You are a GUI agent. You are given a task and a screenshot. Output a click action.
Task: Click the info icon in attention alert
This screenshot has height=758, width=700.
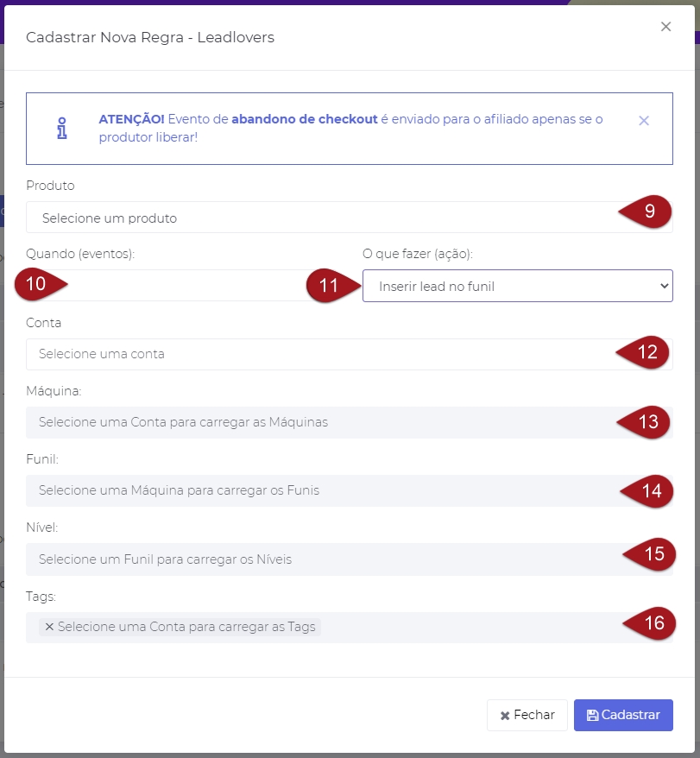tap(61, 128)
